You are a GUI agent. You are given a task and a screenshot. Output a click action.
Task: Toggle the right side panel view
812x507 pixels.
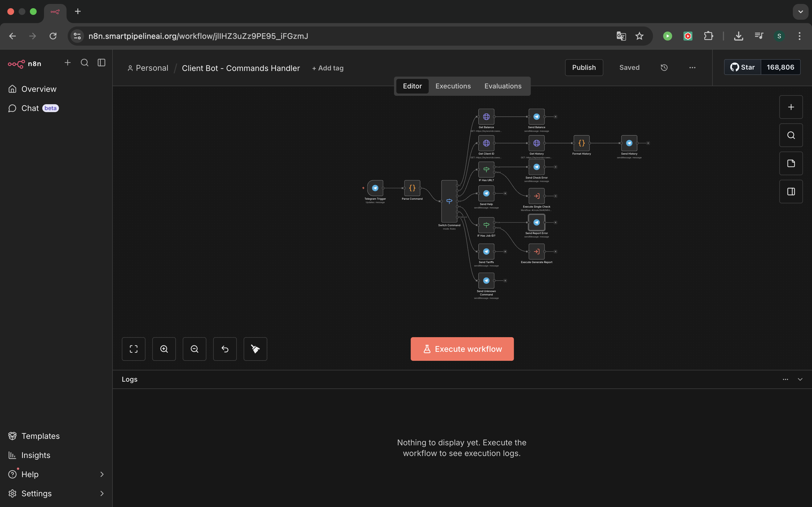(x=791, y=192)
